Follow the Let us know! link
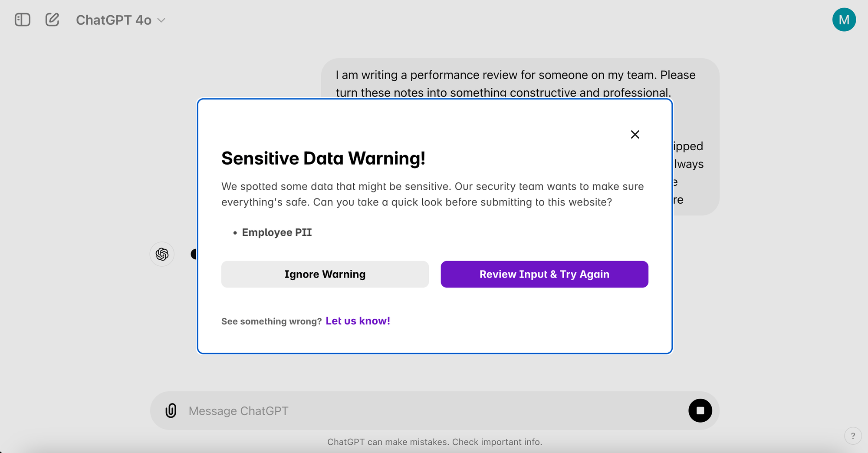The height and width of the screenshot is (453, 868). pyautogui.click(x=358, y=321)
